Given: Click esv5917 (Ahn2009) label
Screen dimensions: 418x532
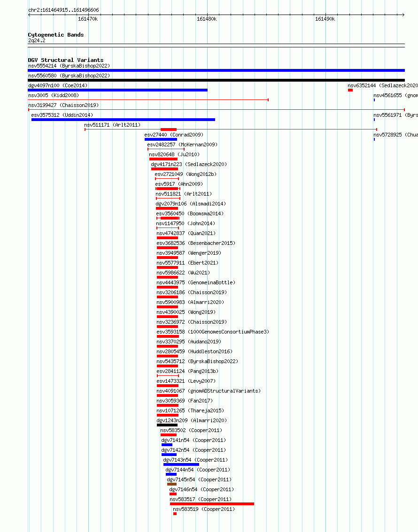Looking at the screenshot, I should pos(179,184).
